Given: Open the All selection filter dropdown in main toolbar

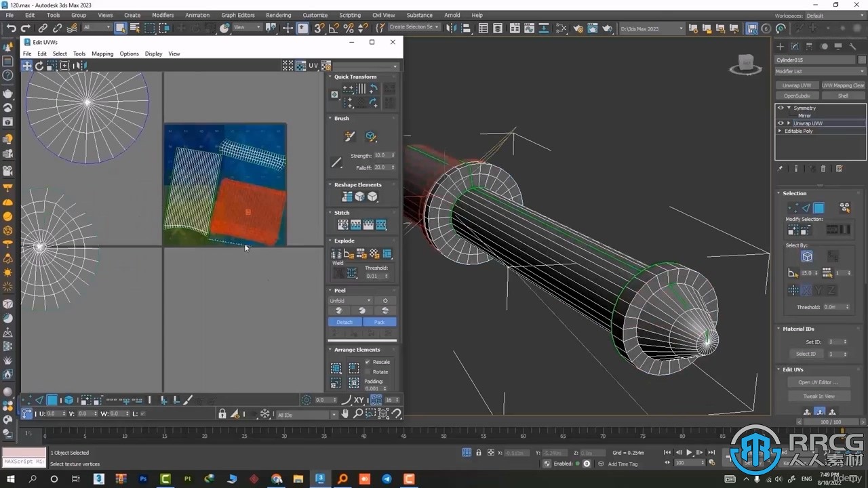Looking at the screenshot, I should tap(97, 28).
